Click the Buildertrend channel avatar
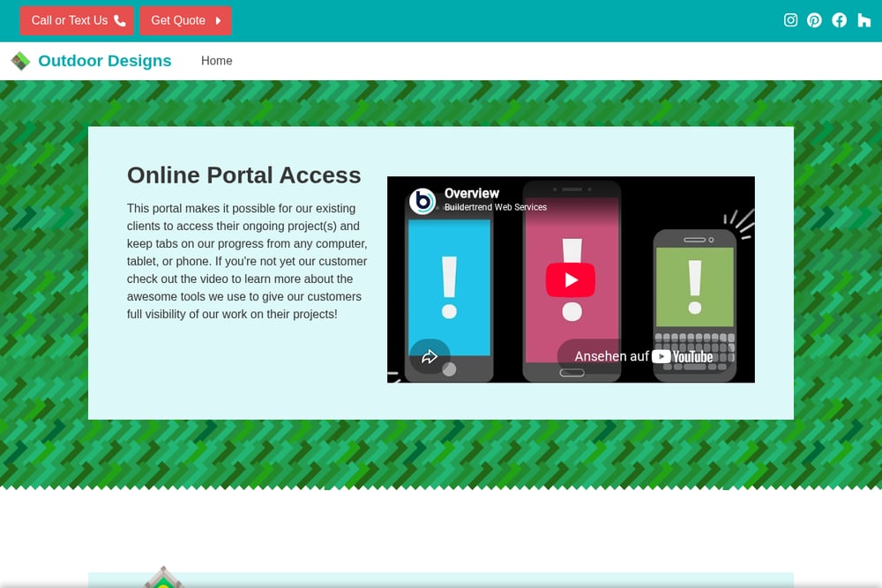 click(x=422, y=201)
